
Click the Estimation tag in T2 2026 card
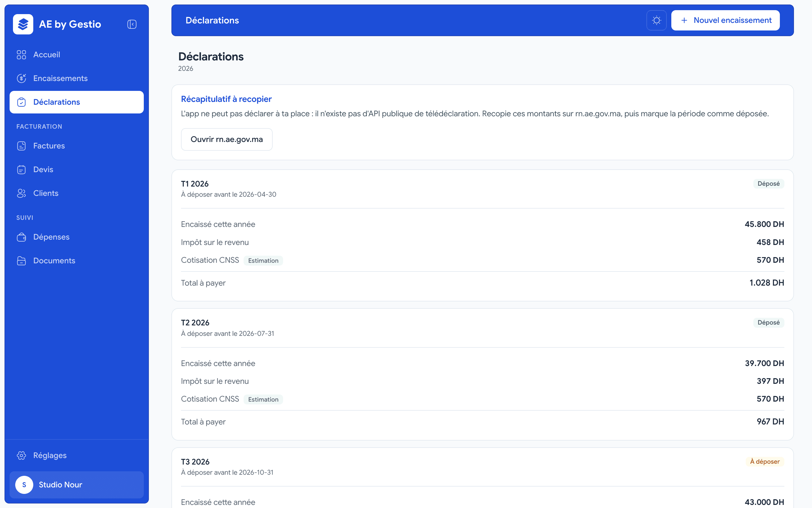tap(263, 399)
